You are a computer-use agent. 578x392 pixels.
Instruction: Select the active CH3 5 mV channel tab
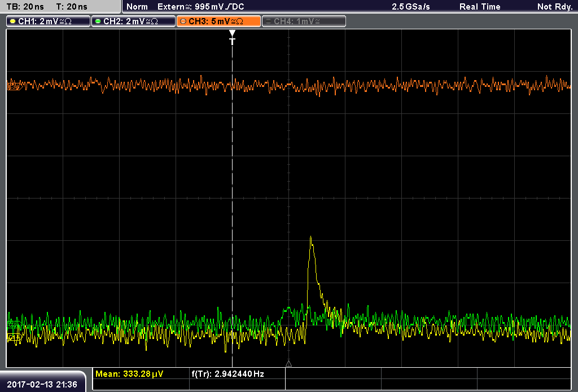click(x=218, y=21)
